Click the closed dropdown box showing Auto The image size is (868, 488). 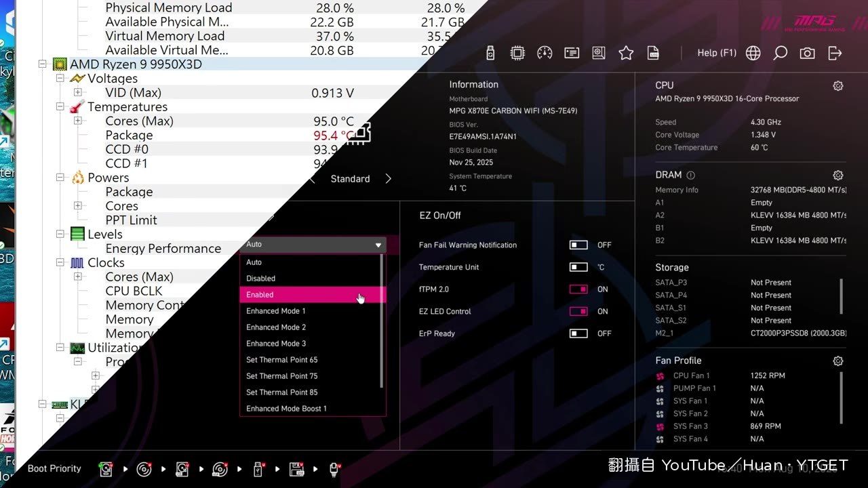click(x=313, y=245)
